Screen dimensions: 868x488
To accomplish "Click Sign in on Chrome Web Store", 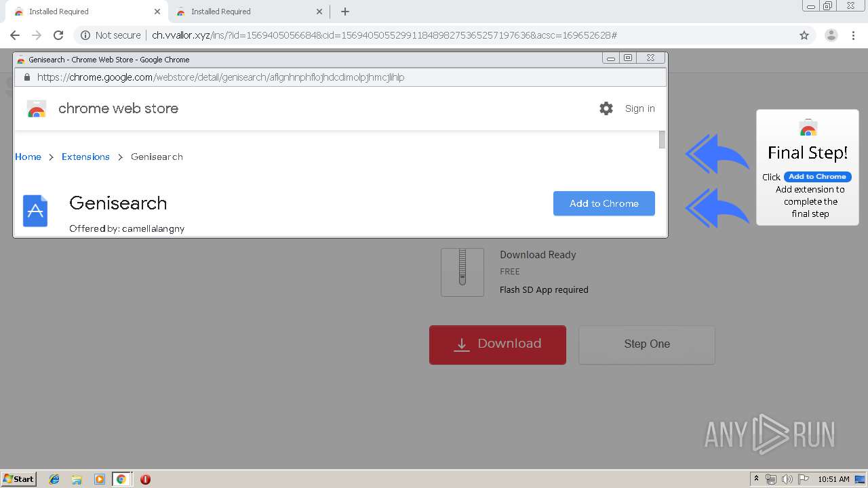I will tap(639, 108).
